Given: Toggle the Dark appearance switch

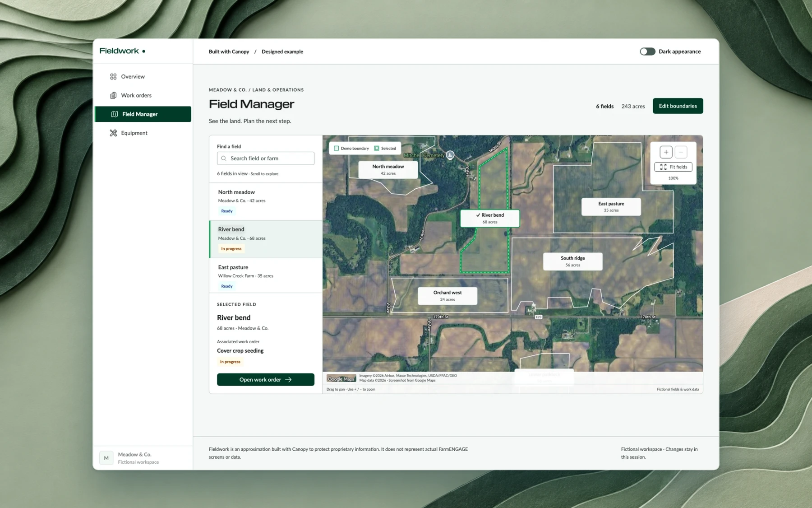Looking at the screenshot, I should click(647, 51).
